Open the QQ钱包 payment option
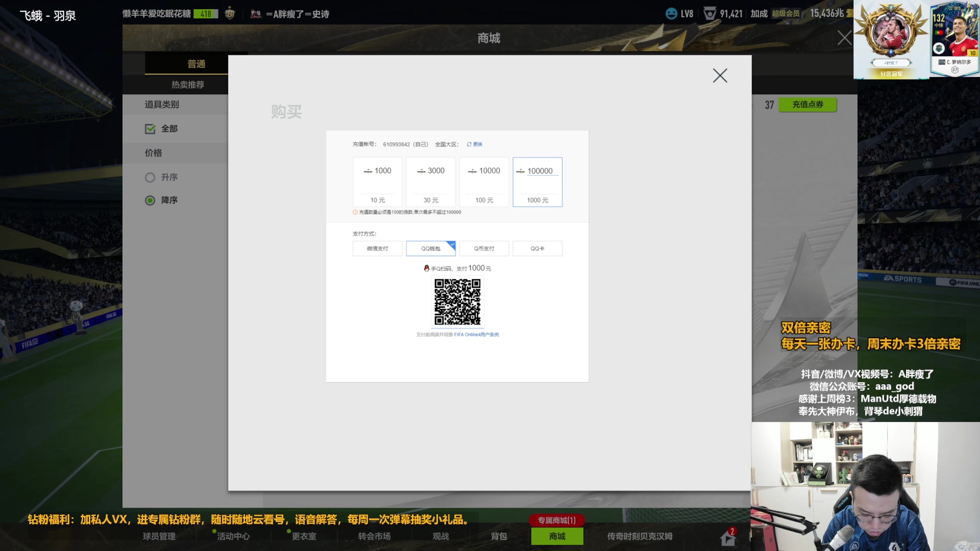The image size is (980, 551). (430, 248)
